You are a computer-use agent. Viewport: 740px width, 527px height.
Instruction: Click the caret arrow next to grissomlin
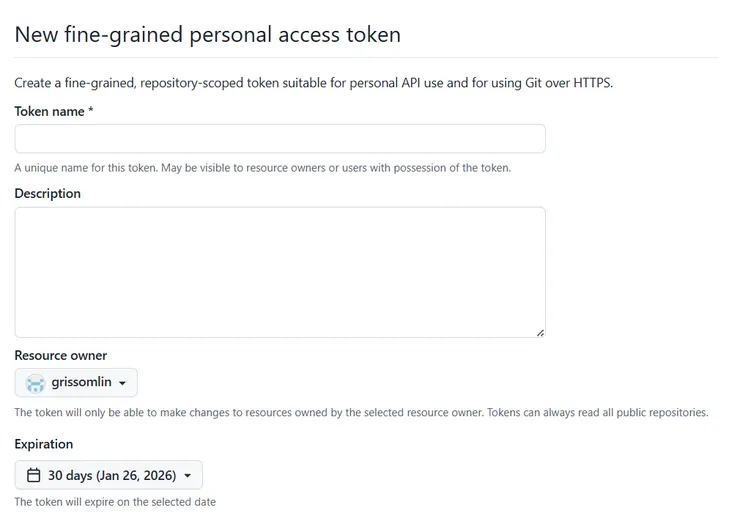coord(122,383)
